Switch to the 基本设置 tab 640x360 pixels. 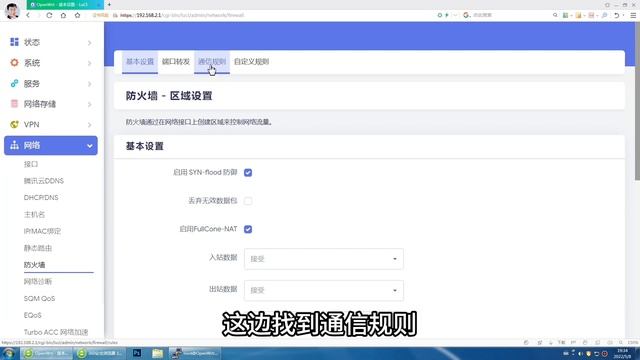[x=140, y=62]
